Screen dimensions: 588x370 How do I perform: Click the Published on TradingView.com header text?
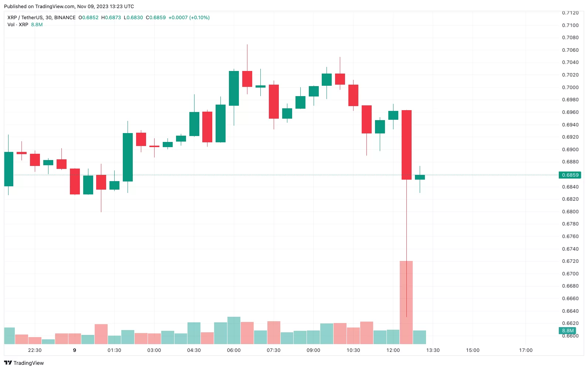pyautogui.click(x=69, y=6)
